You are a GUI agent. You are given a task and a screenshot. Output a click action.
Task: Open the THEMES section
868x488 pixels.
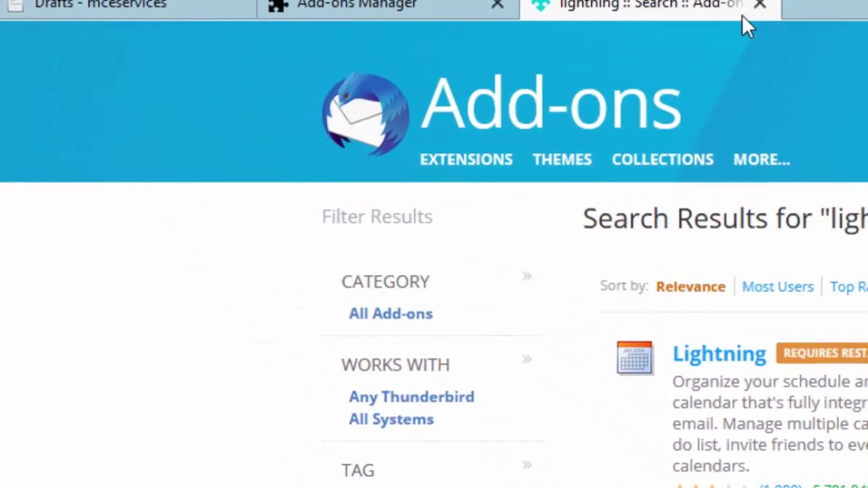[561, 159]
